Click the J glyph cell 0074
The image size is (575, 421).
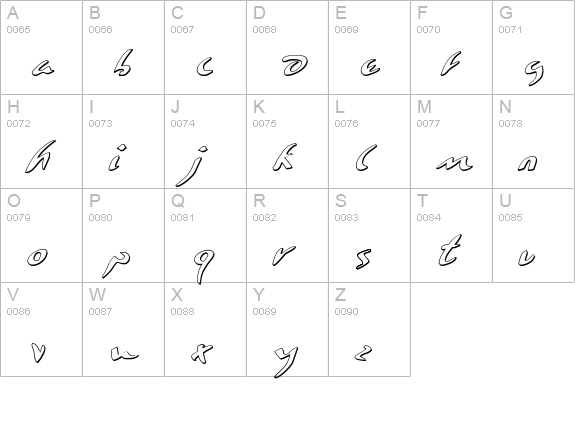point(205,142)
